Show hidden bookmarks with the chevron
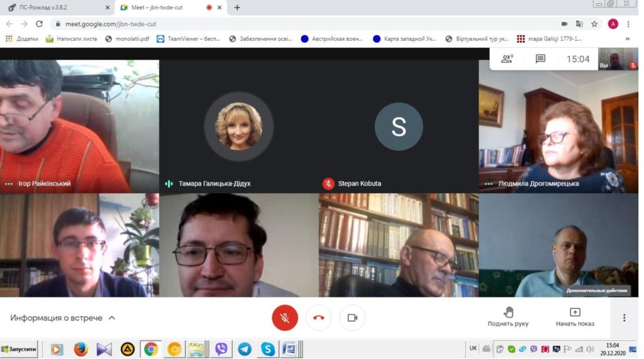 tap(627, 38)
